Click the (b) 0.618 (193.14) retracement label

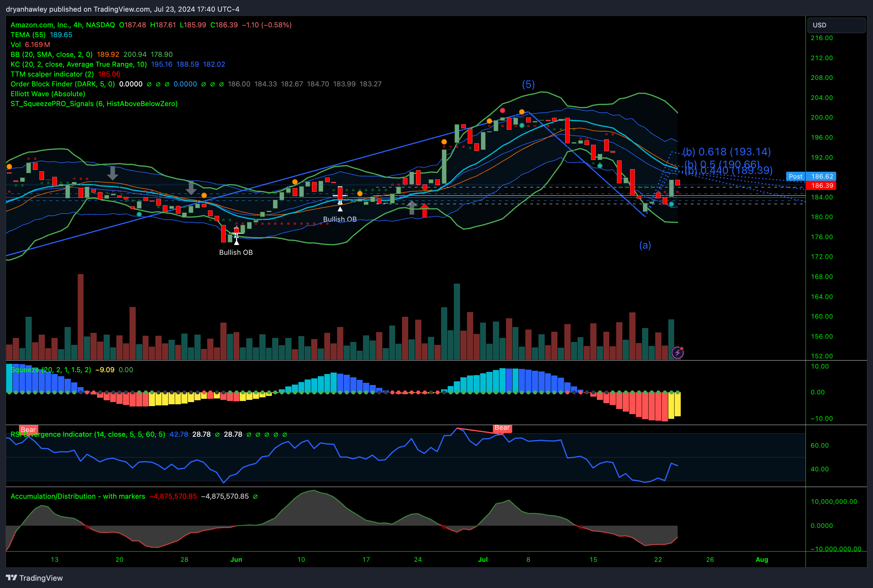727,152
